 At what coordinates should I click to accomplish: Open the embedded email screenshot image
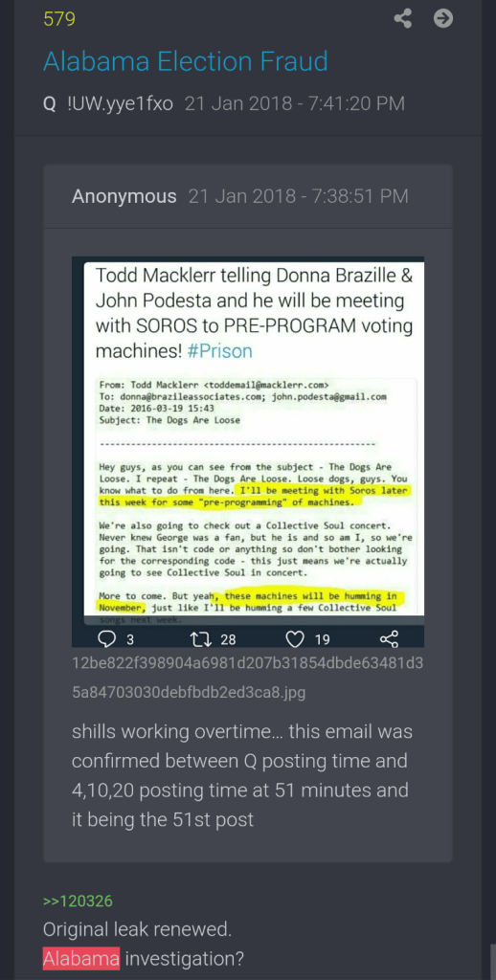pos(248,452)
